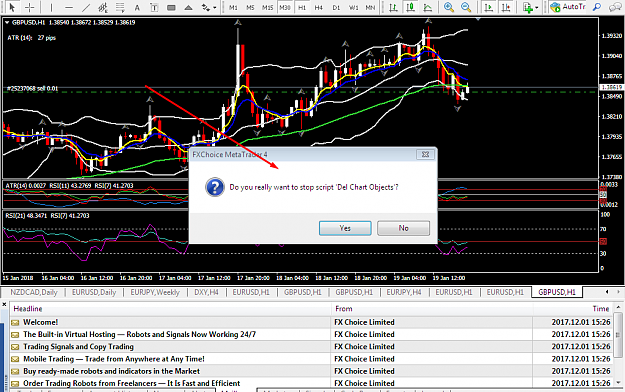The height and width of the screenshot is (392, 625).
Task: Switch to the NZDCAD,Daily chart tab
Action: 34,292
